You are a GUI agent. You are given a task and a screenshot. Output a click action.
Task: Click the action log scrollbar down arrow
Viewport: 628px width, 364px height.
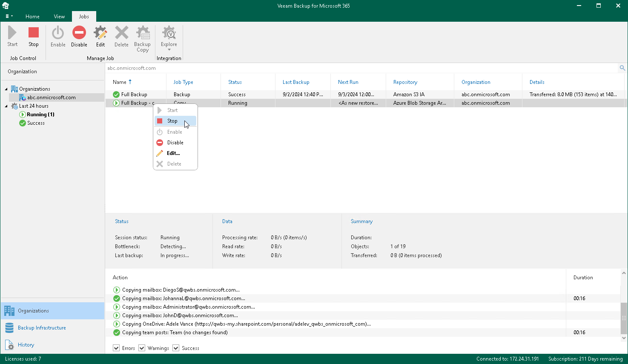coord(624,338)
